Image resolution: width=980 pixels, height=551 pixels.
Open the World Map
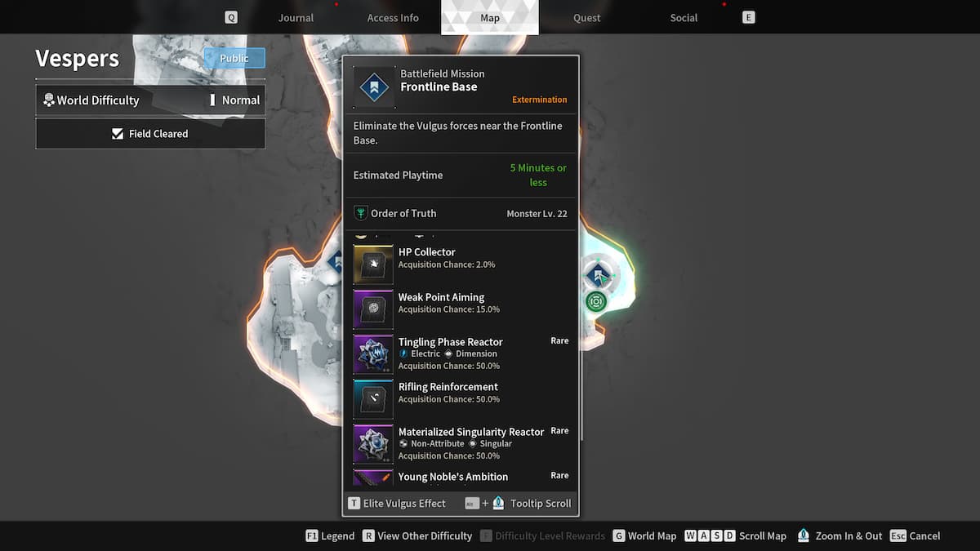pyautogui.click(x=644, y=536)
